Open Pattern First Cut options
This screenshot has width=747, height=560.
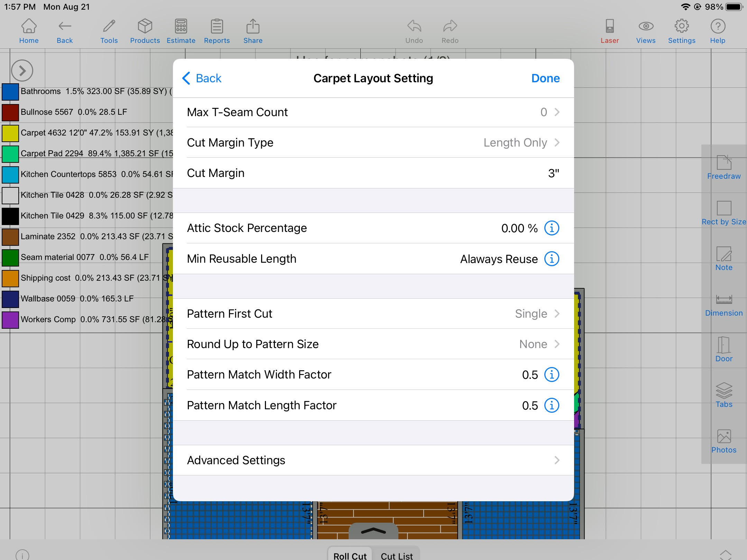pos(373,314)
